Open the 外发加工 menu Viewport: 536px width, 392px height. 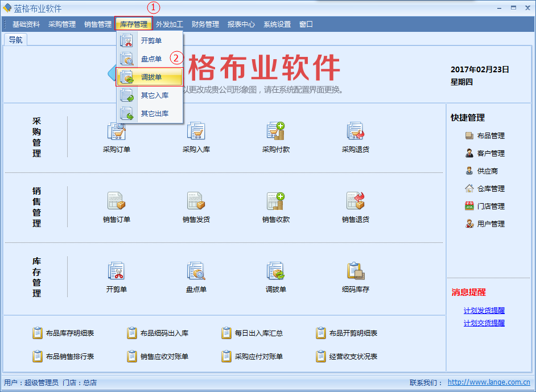(x=170, y=24)
